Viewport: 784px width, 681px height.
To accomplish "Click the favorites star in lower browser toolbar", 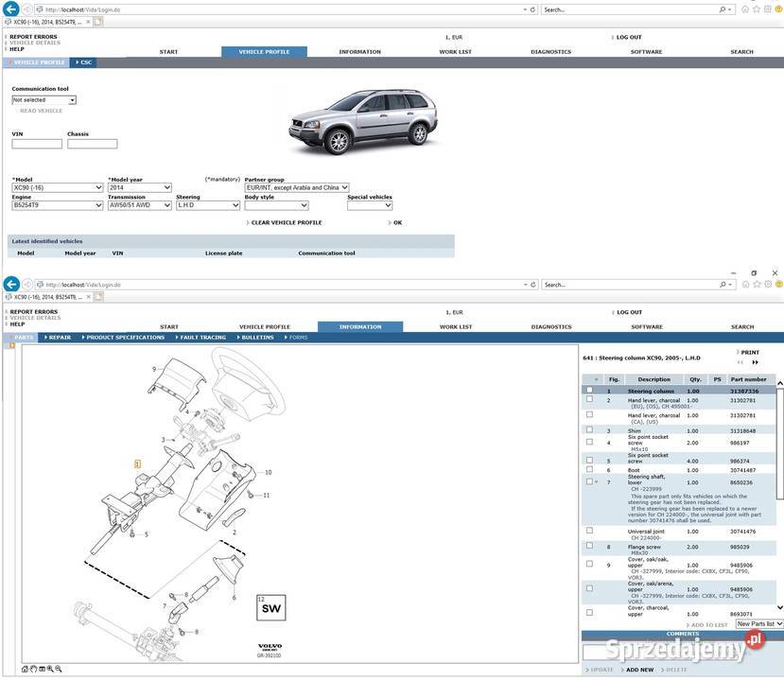I will pyautogui.click(x=757, y=284).
